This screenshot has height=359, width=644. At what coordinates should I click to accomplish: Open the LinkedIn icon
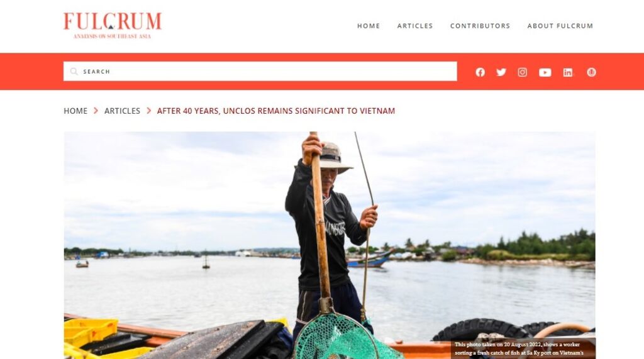[x=568, y=73]
